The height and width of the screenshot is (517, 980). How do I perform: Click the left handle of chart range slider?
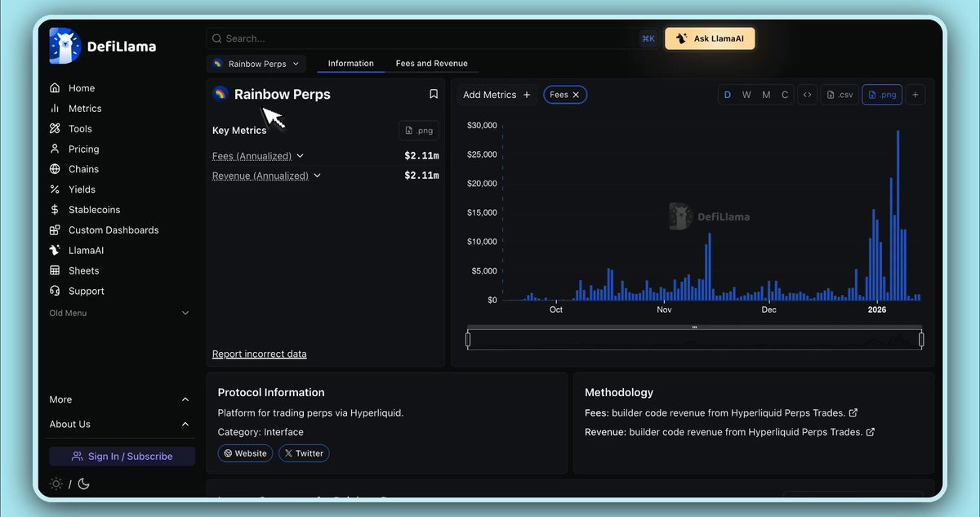point(468,340)
